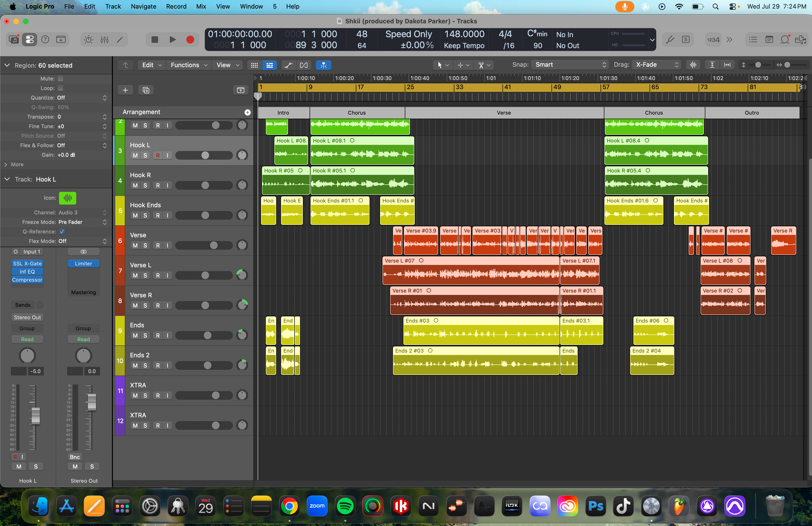This screenshot has width=812, height=526.
Task: Click the add new track plus button
Action: tap(125, 90)
